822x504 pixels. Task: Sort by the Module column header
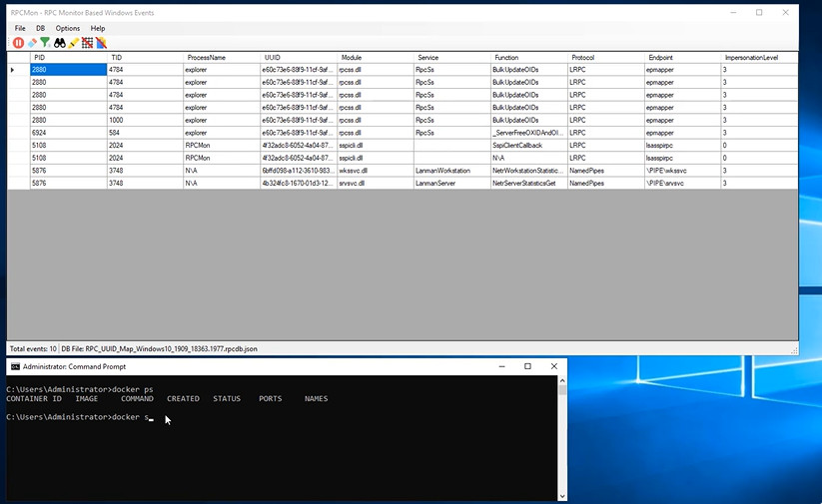pos(376,58)
